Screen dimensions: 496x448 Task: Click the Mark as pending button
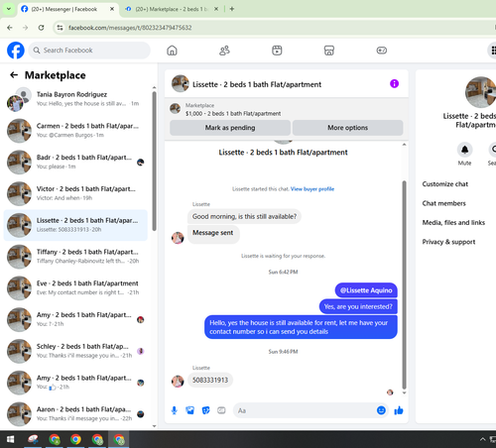[230, 128]
